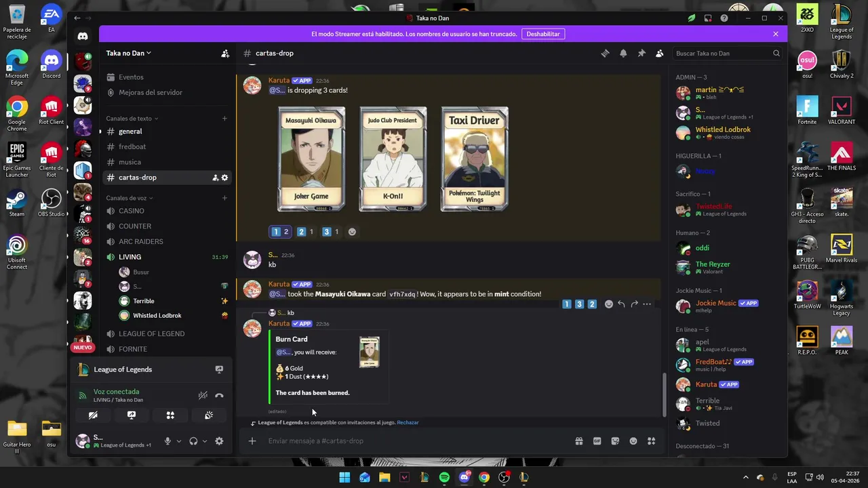Add a text channel with plus icon

point(224,119)
